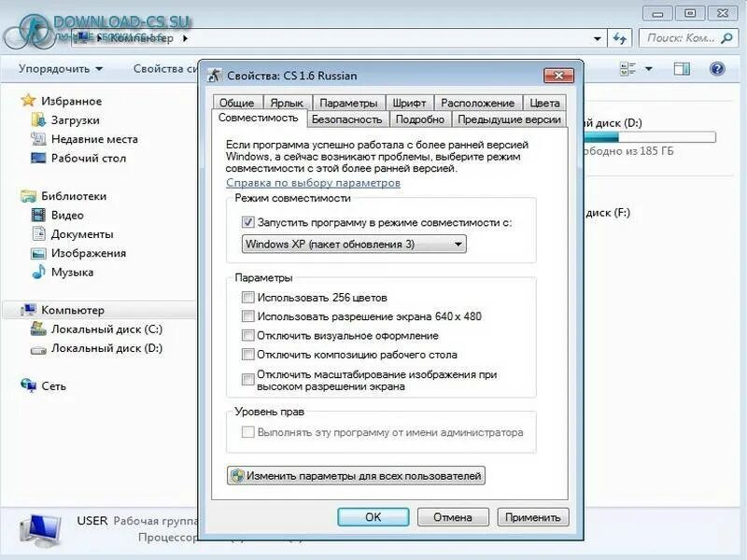Close the CS 1.6 properties dialog
This screenshot has width=747, height=560.
coord(558,76)
